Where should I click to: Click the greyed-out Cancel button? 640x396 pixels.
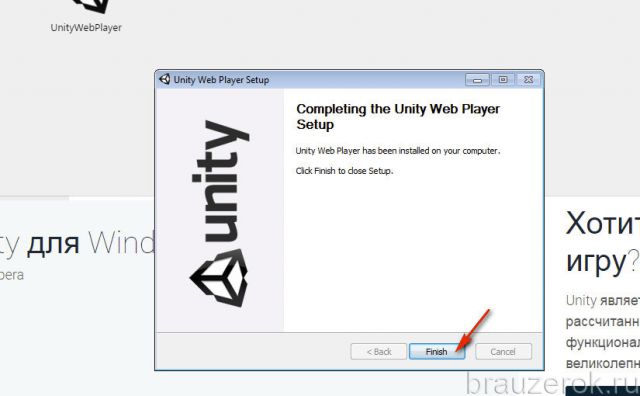[x=503, y=352]
